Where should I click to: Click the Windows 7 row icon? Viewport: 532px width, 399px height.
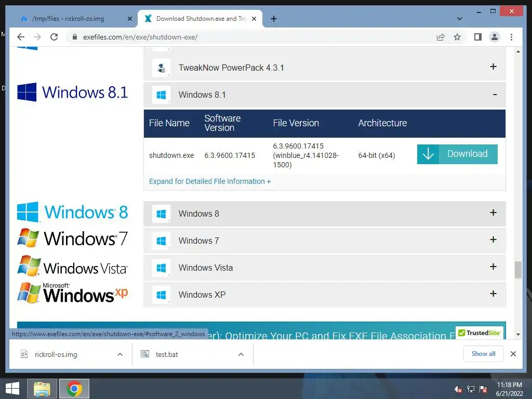161,241
